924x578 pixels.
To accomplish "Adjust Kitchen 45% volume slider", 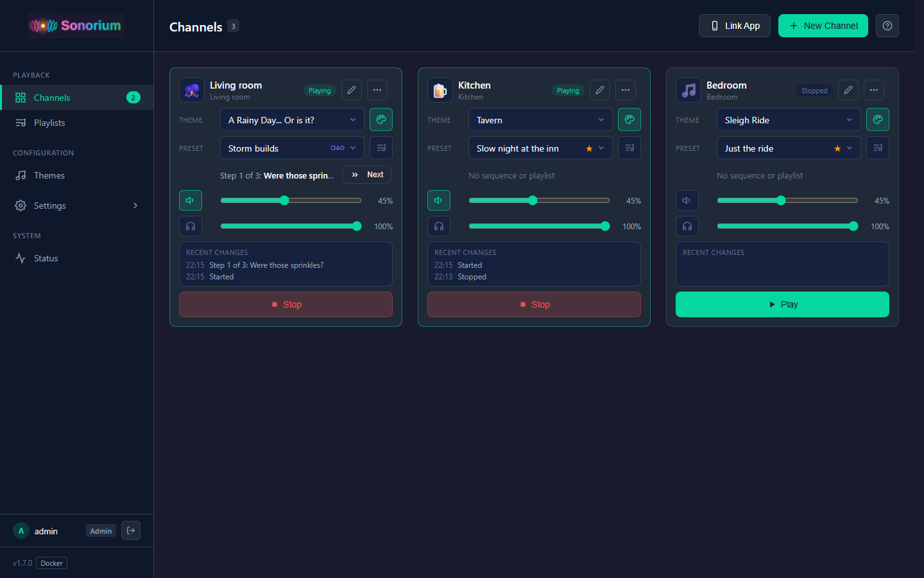I will point(539,200).
